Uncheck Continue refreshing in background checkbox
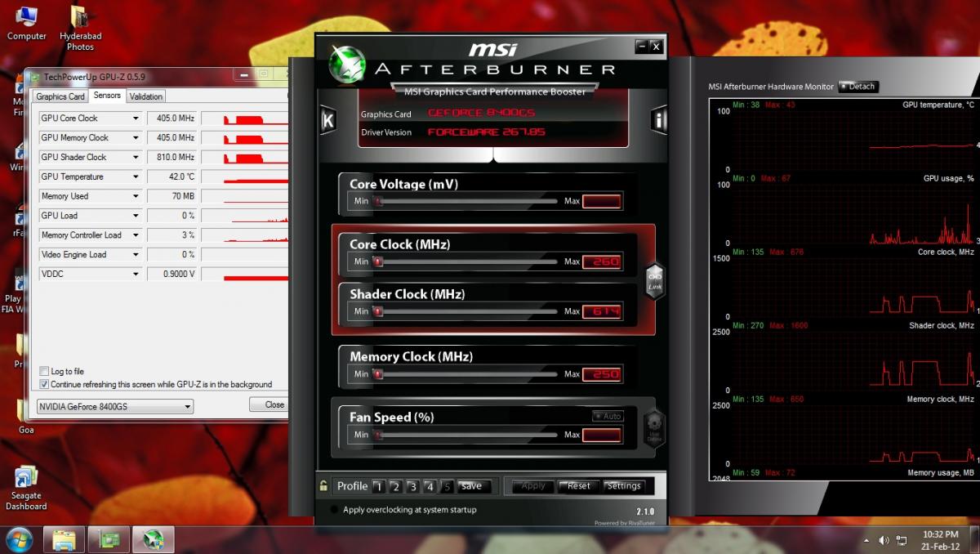The height and width of the screenshot is (554, 980). (x=44, y=384)
